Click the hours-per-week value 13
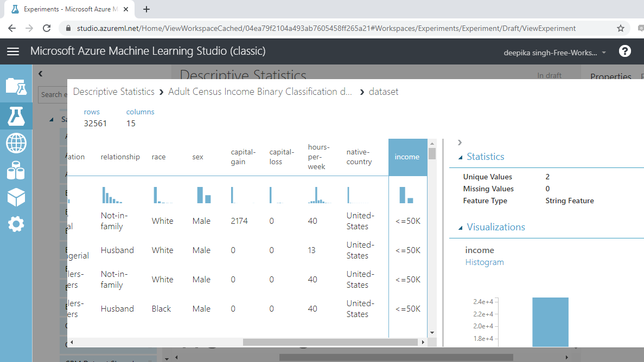This screenshot has width=644, height=362. [x=312, y=250]
